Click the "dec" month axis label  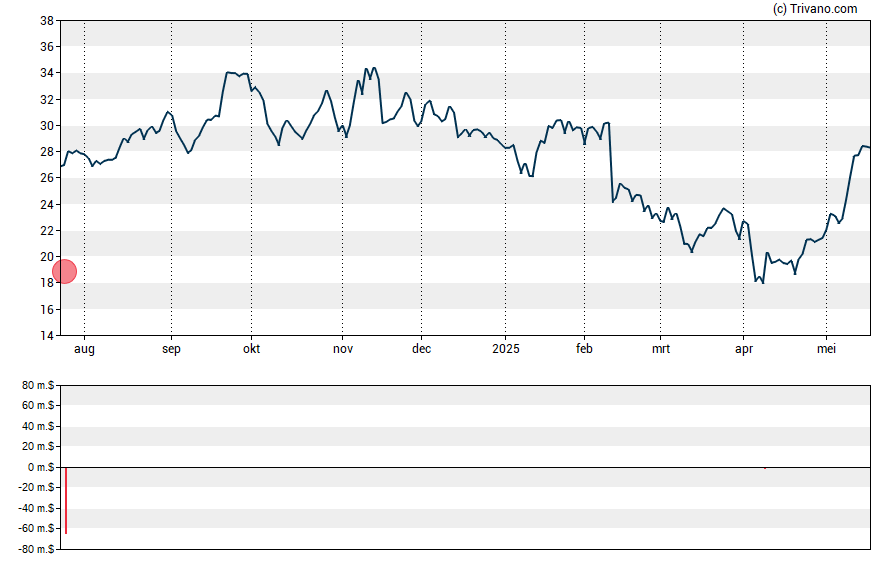[x=421, y=349]
